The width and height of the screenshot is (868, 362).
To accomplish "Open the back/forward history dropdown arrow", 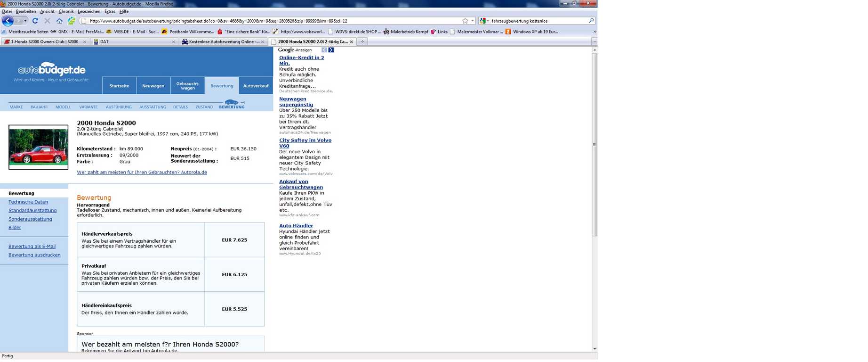I will [25, 21].
